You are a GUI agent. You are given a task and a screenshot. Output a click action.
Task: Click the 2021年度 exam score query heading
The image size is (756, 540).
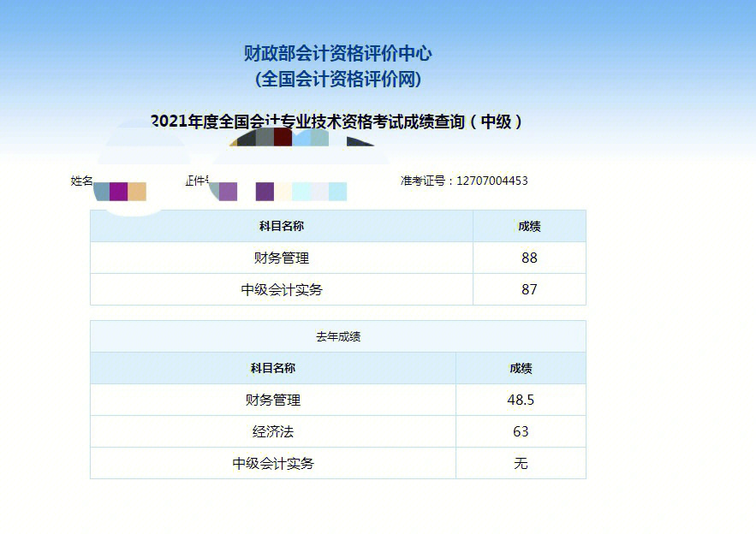(x=336, y=122)
